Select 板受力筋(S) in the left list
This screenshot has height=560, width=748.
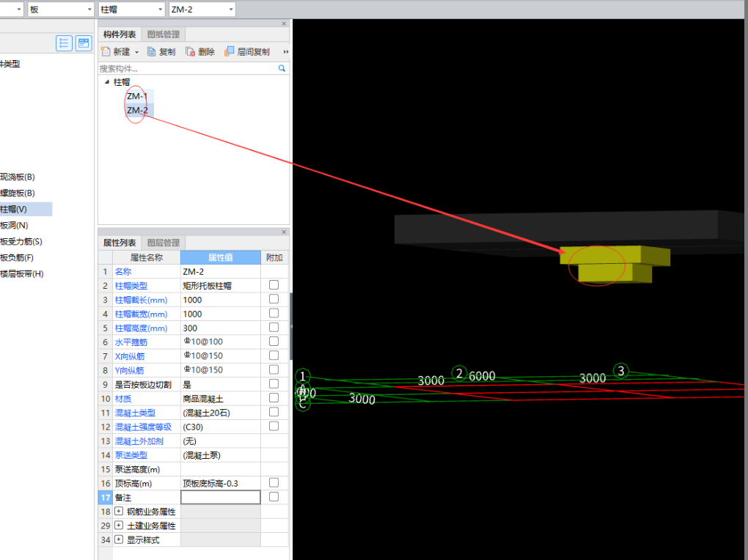[x=21, y=241]
